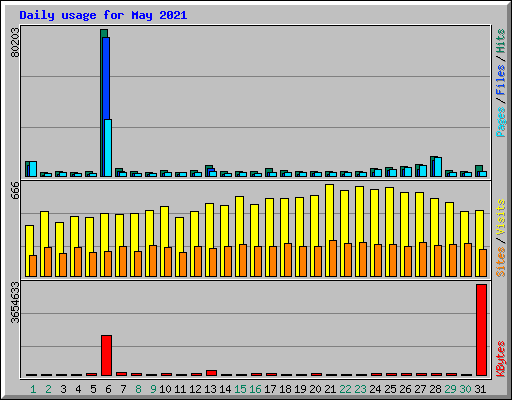Click the 3654633 axis maximum value

(x=15, y=302)
